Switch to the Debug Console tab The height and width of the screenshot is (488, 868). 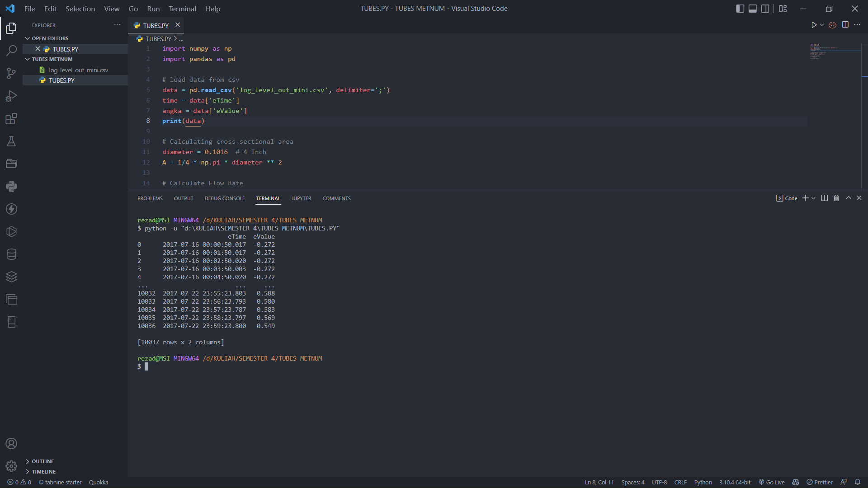[x=224, y=198]
